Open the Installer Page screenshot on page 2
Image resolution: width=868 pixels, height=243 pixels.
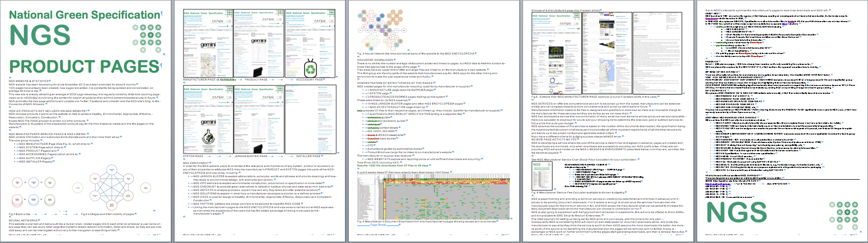tap(310, 119)
